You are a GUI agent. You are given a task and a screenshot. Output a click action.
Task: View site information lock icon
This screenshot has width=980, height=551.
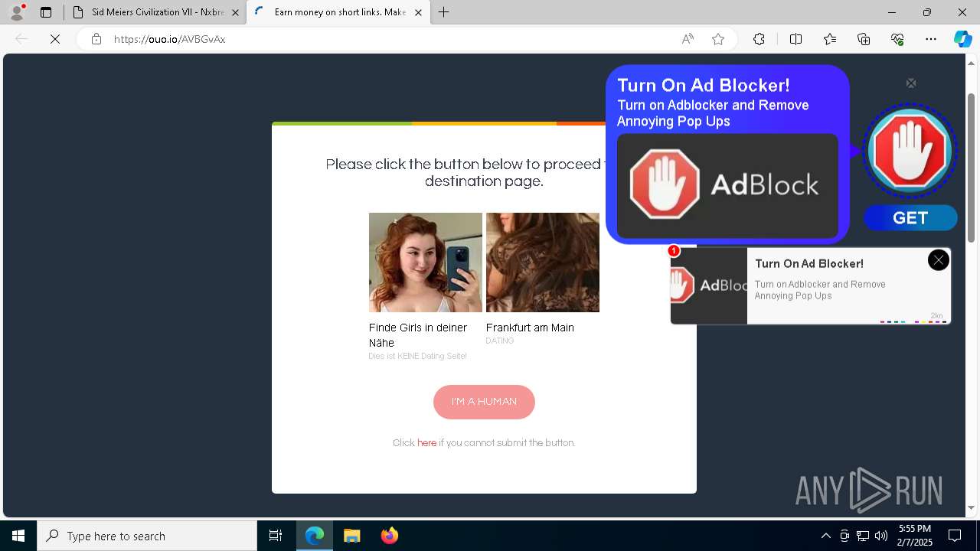point(96,39)
